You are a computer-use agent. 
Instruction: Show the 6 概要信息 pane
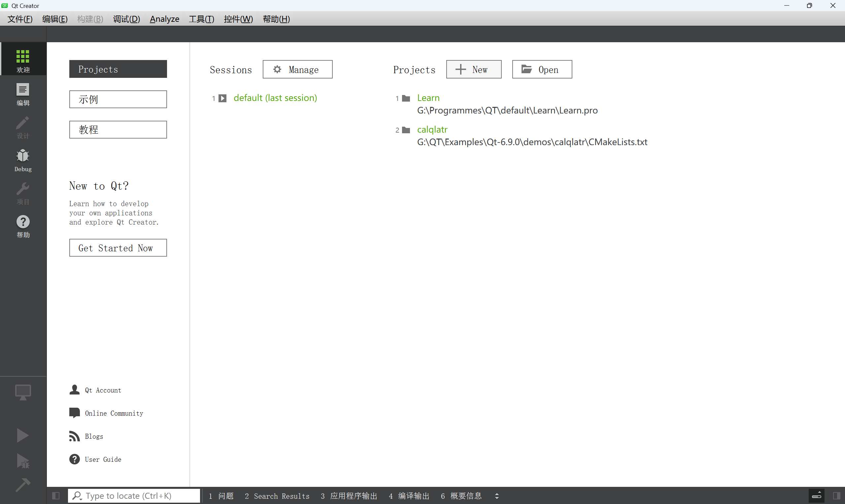(461, 496)
